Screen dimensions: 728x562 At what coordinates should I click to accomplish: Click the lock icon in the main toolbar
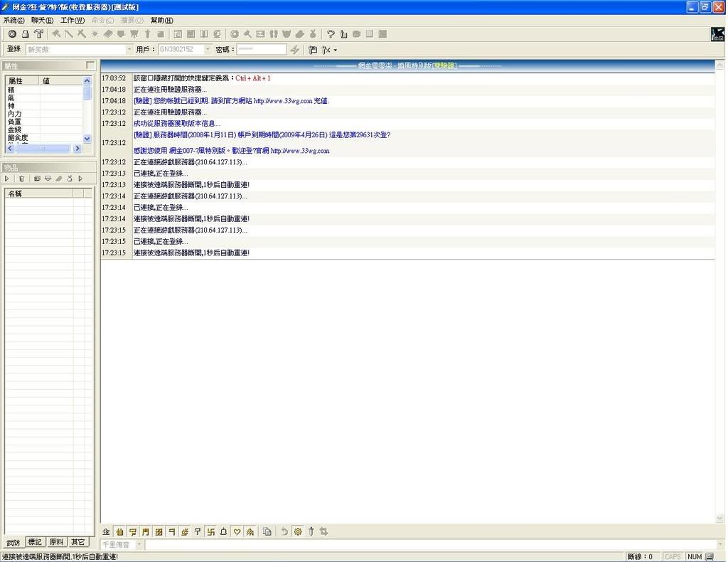point(25,34)
